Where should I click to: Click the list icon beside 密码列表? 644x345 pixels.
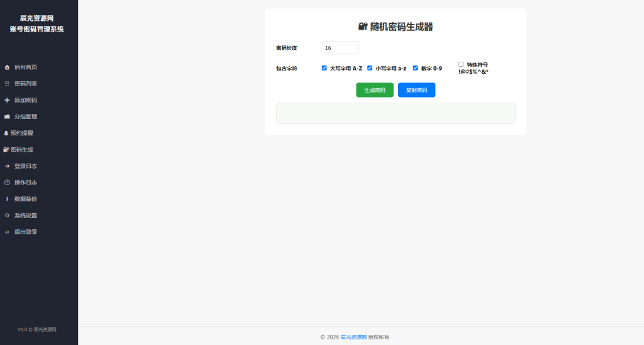click(7, 84)
